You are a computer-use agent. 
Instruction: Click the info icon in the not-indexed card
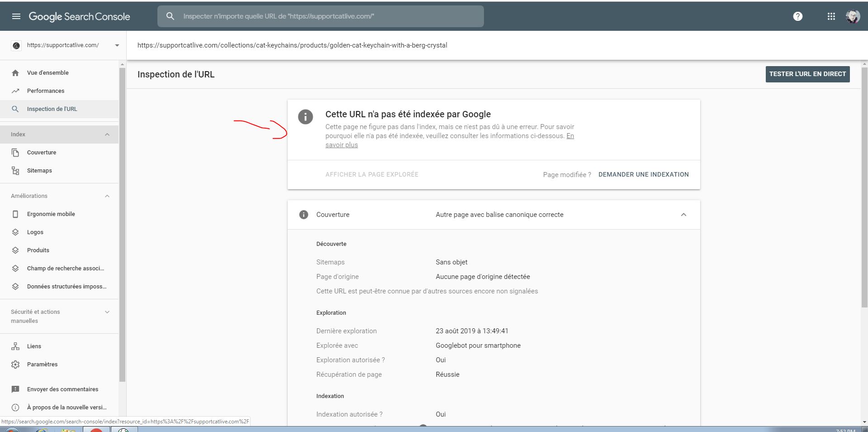click(x=305, y=117)
